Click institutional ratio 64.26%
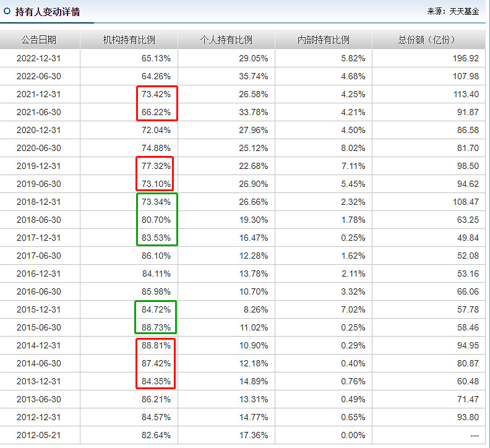The image size is (490, 448). (156, 76)
